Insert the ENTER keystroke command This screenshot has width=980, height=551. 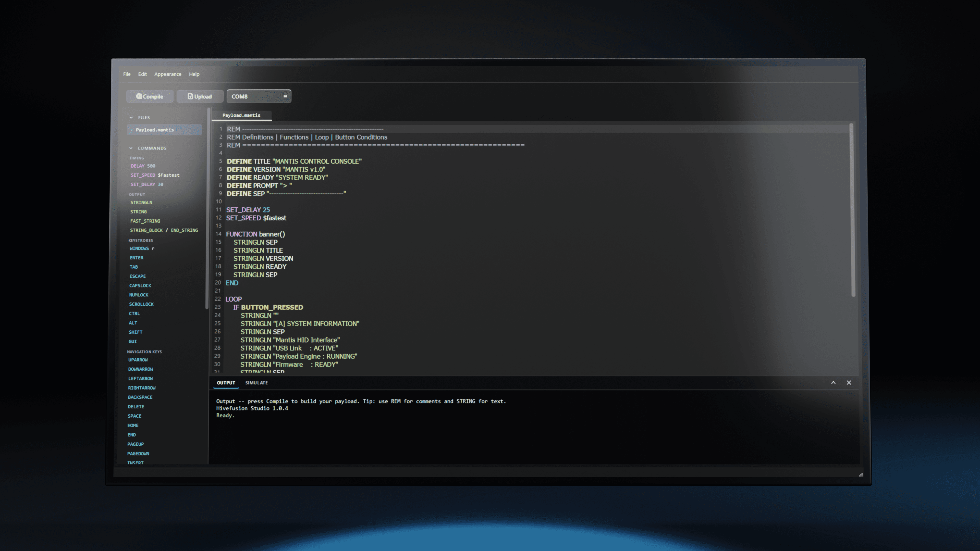[137, 258]
